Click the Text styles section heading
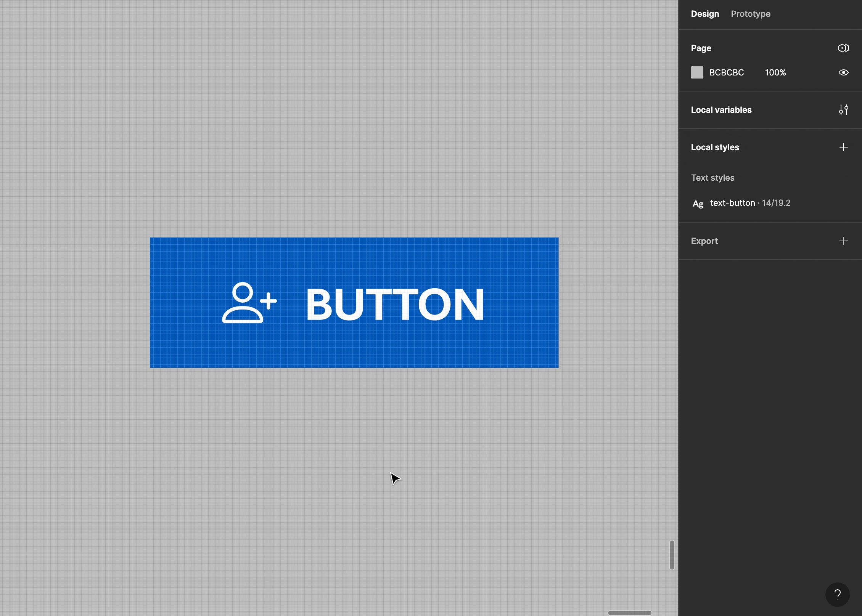Screen dimensions: 862x616 point(712,178)
